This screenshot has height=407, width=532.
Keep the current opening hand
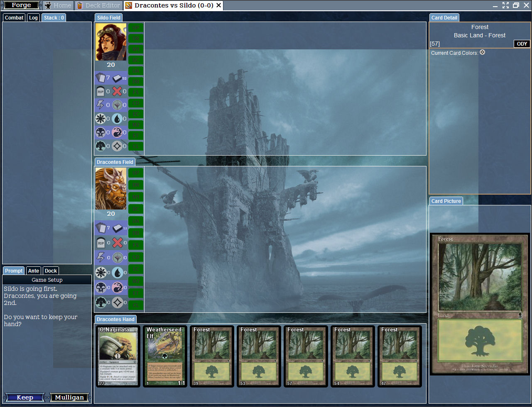point(25,397)
